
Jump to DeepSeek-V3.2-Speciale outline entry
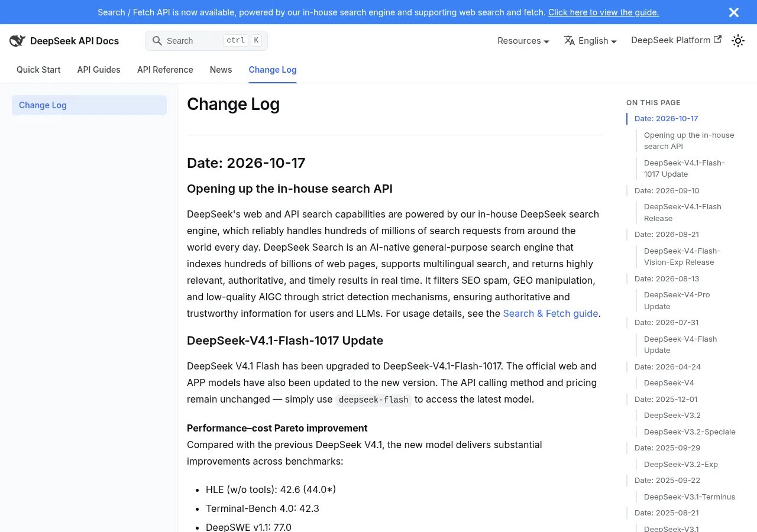[690, 432]
